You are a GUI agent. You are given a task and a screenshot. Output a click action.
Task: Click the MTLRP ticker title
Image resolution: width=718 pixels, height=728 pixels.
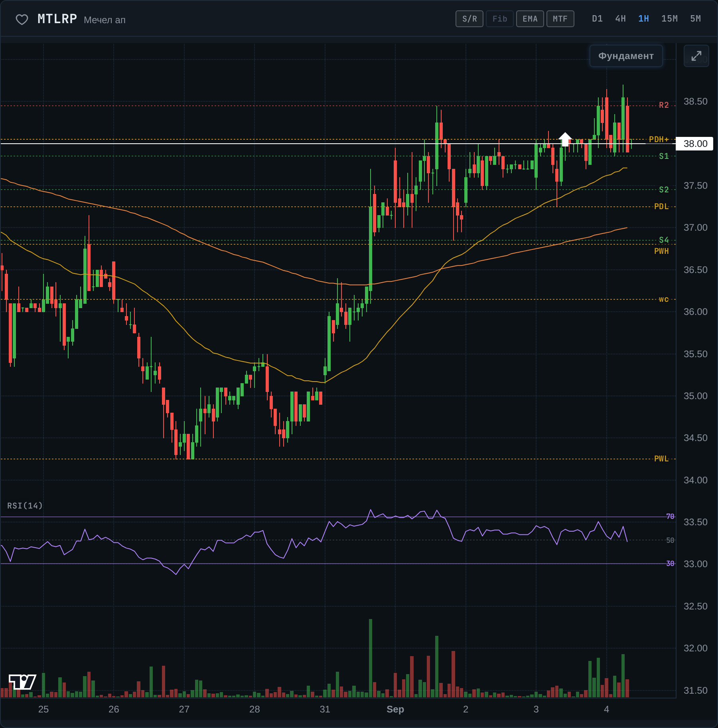[x=57, y=19]
